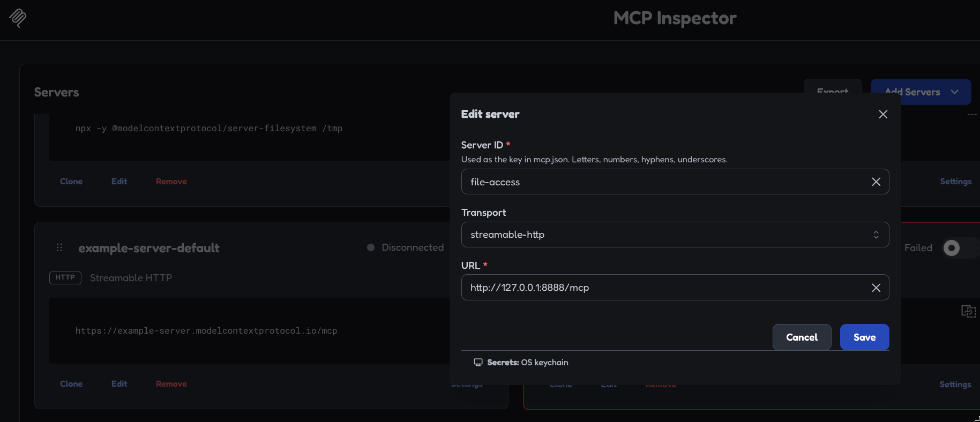Clear the URL field contents

pyautogui.click(x=876, y=288)
